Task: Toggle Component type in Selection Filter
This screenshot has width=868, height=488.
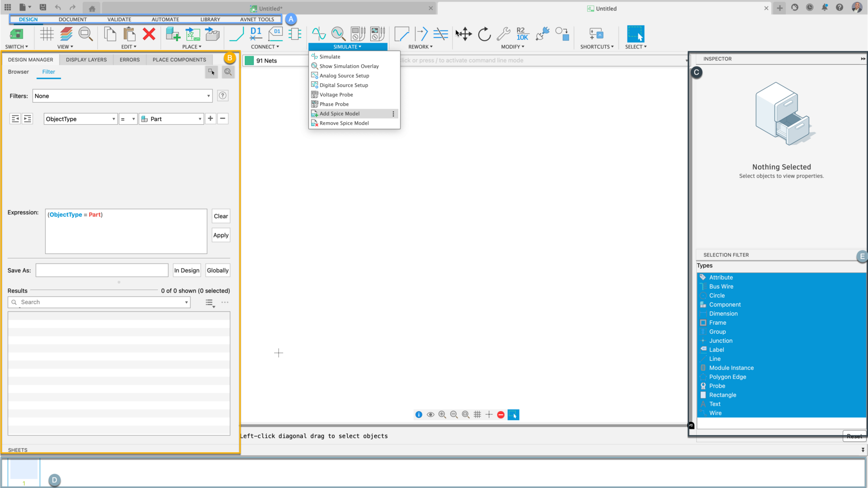Action: 725,304
